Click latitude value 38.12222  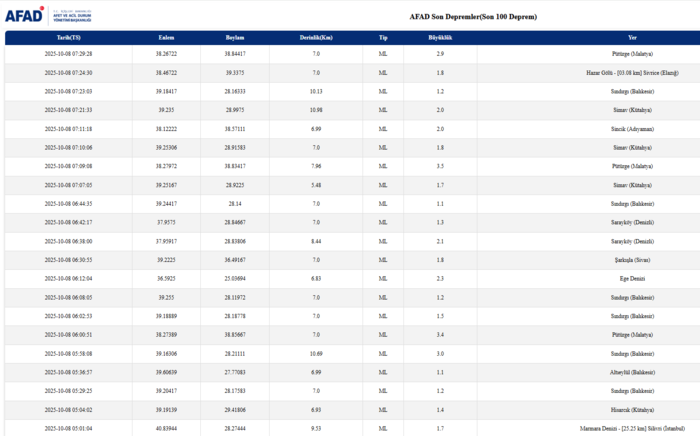(166, 129)
